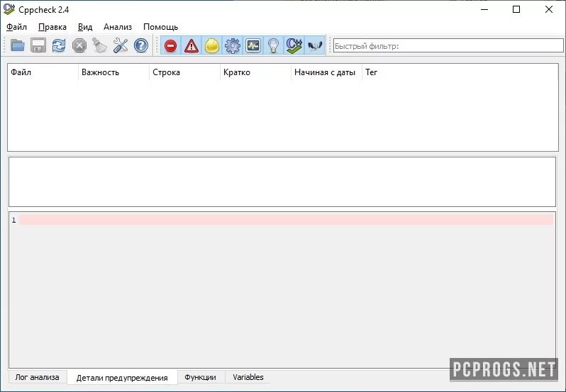Click the Cppcheck logo icon in the title bar

tap(9, 9)
